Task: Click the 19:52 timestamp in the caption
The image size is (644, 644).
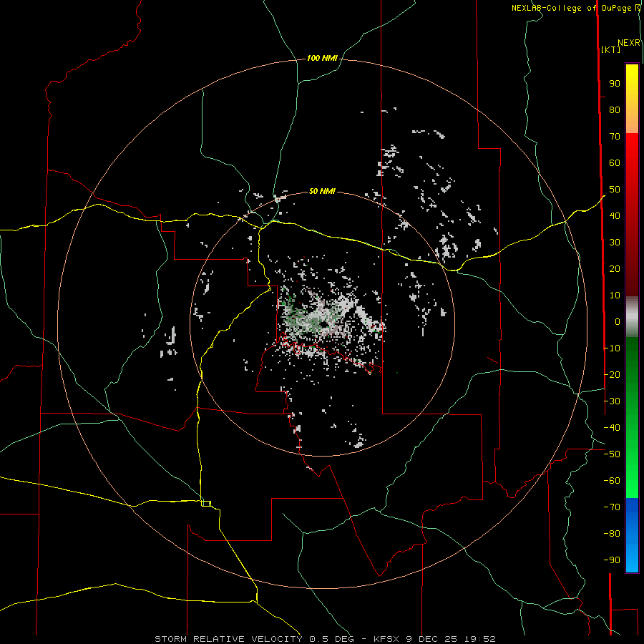Action: 479,639
